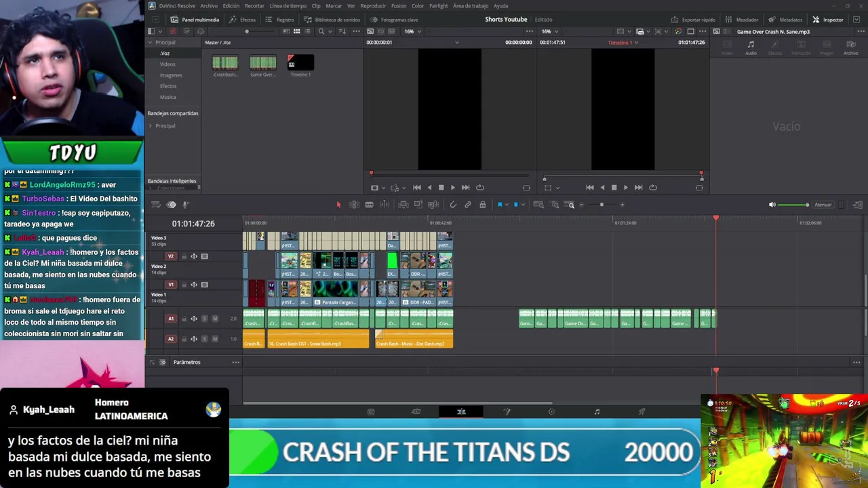
Task: Jump to first frame in source viewer
Action: point(416,188)
